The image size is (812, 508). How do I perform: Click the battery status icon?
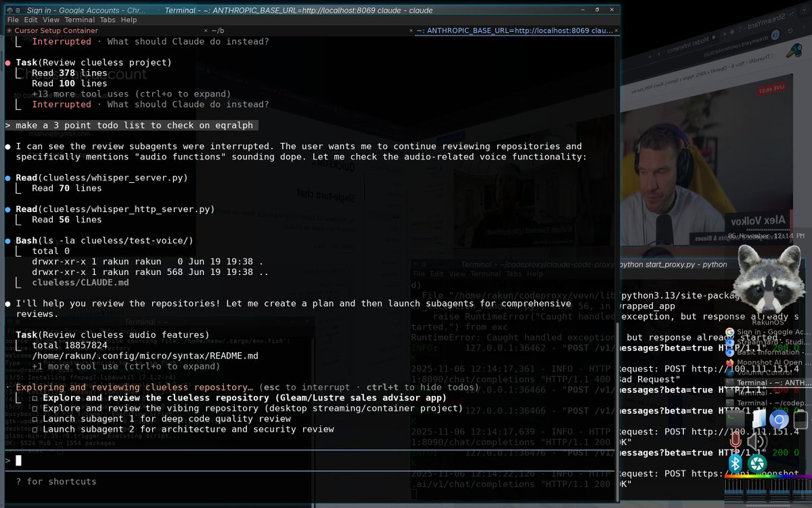801,419
